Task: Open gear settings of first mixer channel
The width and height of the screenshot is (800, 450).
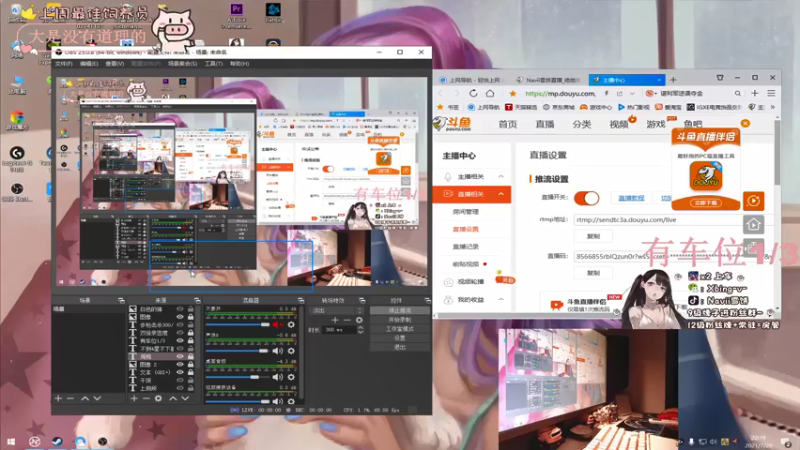Action: click(291, 324)
